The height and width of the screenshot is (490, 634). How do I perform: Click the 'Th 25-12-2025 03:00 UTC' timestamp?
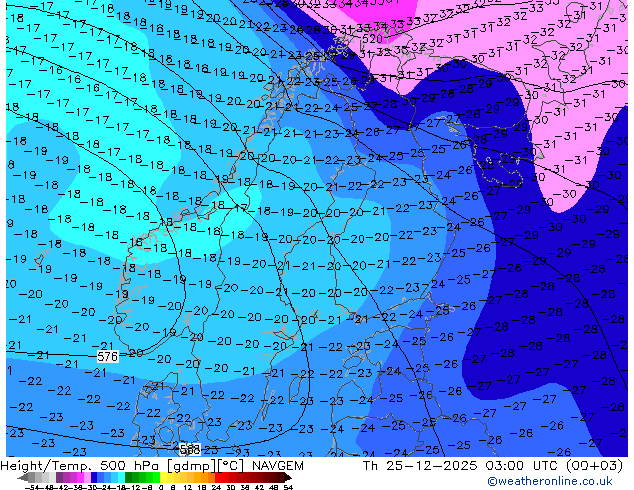tap(461, 465)
